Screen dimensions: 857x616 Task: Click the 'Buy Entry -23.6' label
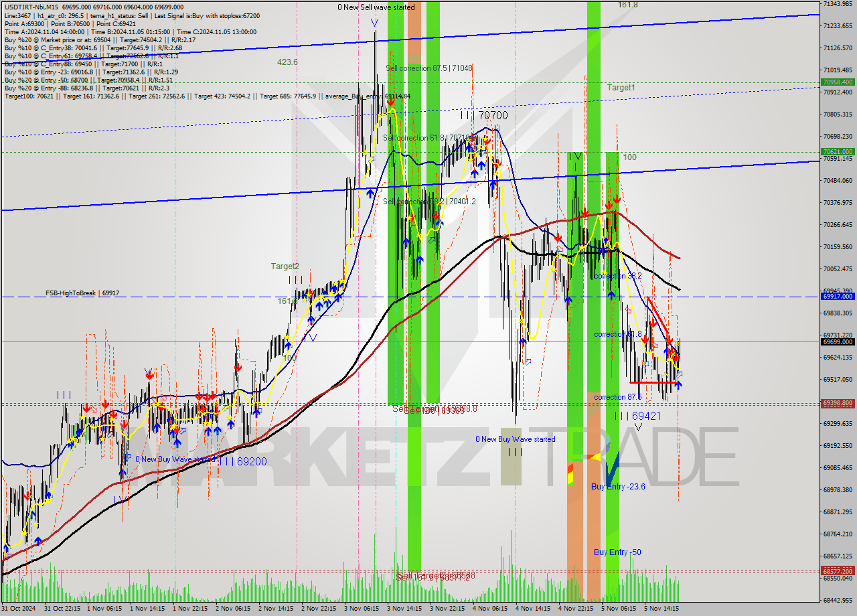pyautogui.click(x=618, y=487)
